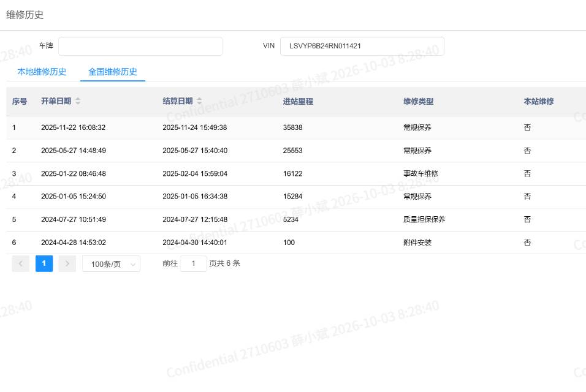Click the VIN input field
This screenshot has height=392, width=586.
(x=362, y=46)
